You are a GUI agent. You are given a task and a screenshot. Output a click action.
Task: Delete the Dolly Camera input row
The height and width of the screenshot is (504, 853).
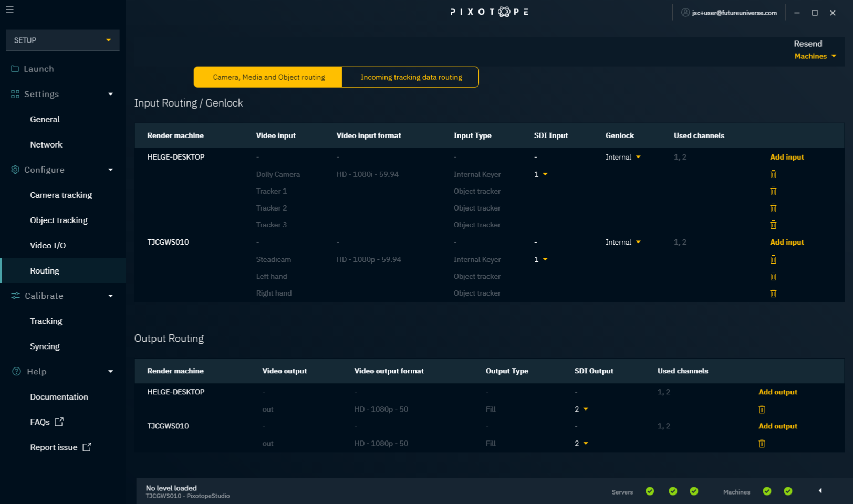(773, 174)
